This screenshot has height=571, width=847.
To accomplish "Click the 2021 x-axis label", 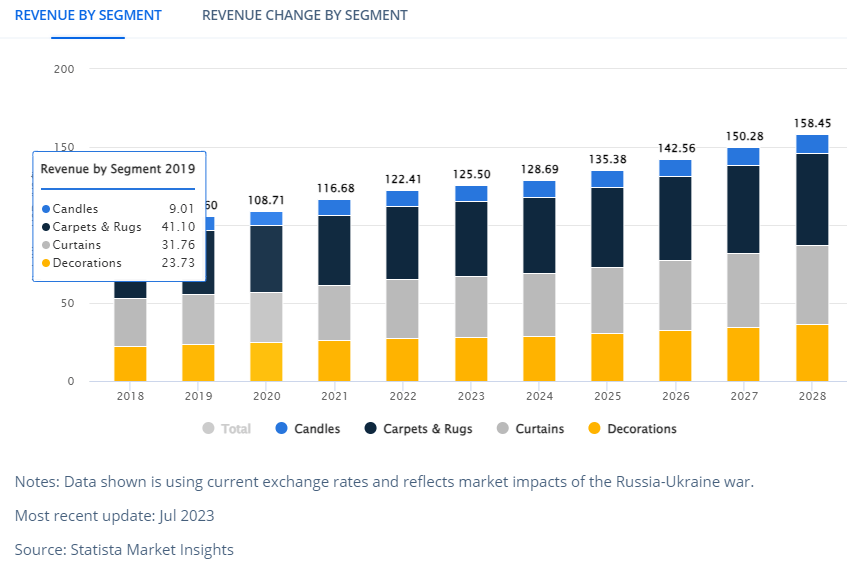I will [x=334, y=396].
